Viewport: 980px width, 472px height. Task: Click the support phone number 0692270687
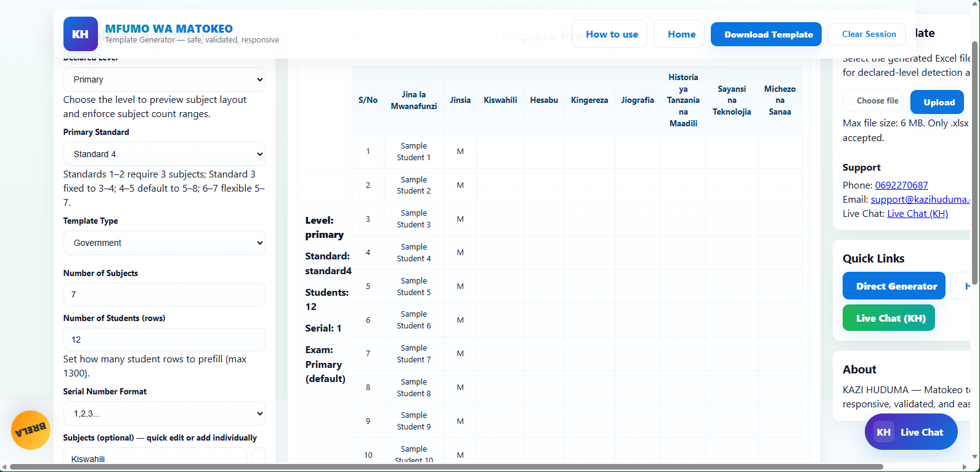pos(901,185)
